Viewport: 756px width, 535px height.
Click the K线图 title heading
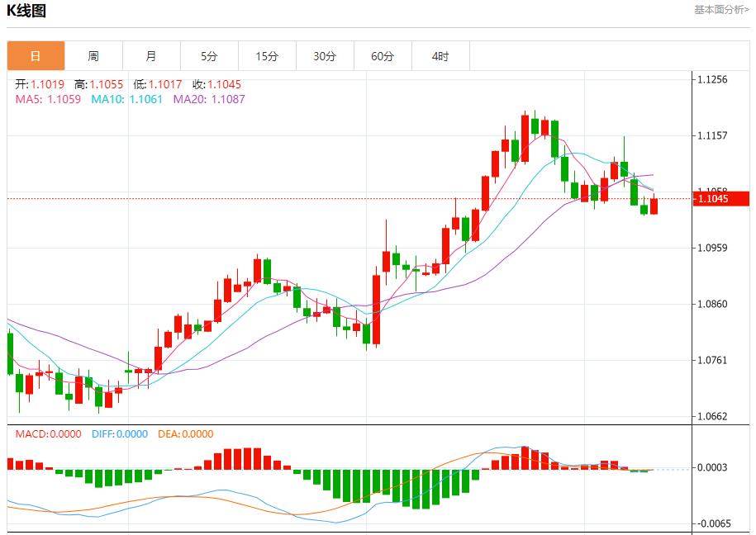(x=26, y=11)
